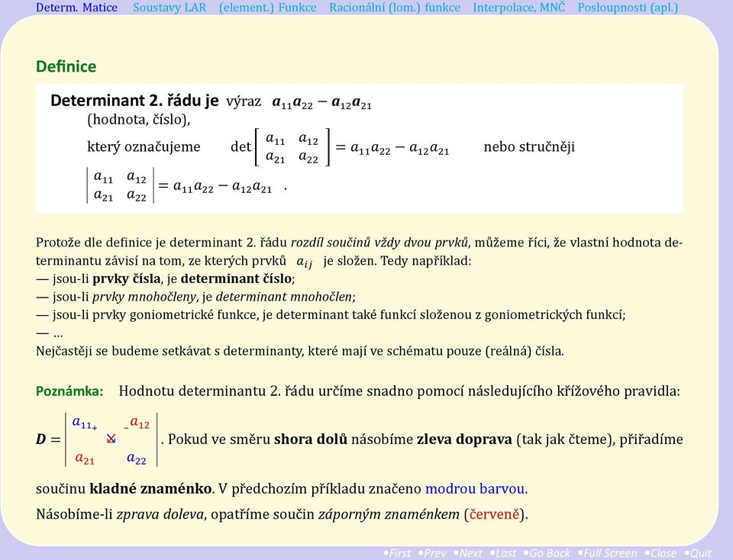Click the italic 'záporným znaménkem' text
The width and height of the screenshot is (733, 560).
[389, 514]
